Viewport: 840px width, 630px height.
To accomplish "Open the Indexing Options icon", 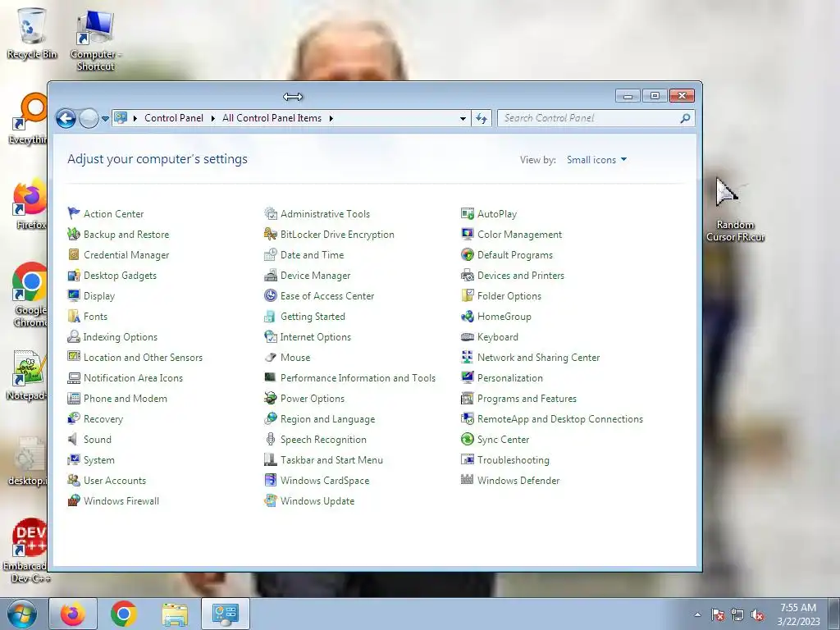I will 74,336.
